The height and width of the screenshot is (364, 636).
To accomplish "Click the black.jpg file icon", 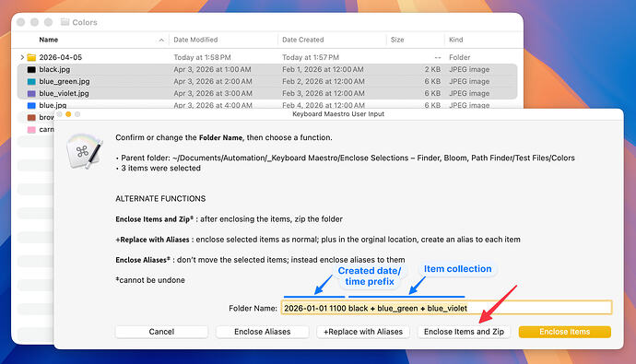I will click(x=31, y=69).
